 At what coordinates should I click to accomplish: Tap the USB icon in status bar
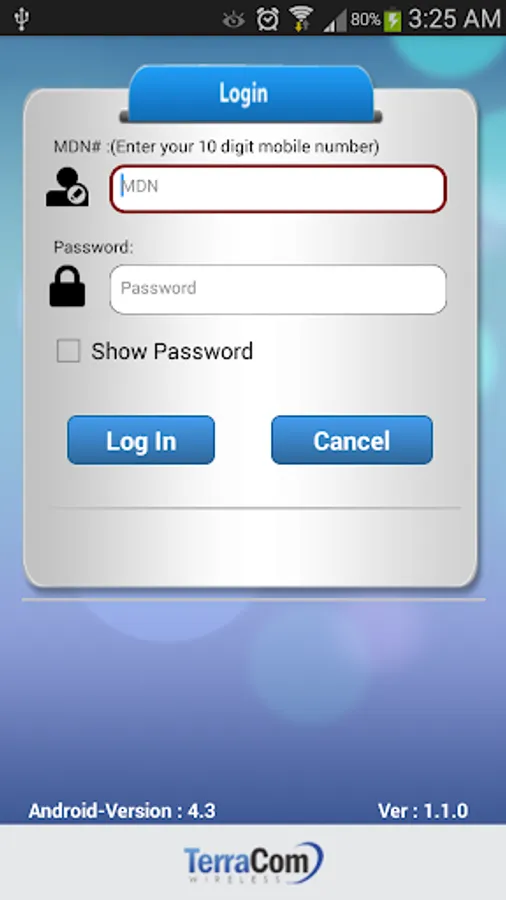point(22,18)
